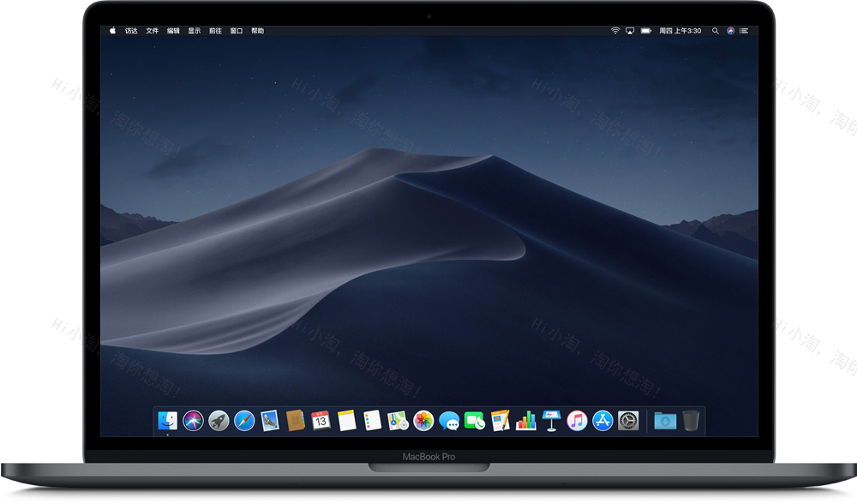Image resolution: width=857 pixels, height=504 pixels.
Task: Open the Apple menu
Action: click(x=112, y=30)
